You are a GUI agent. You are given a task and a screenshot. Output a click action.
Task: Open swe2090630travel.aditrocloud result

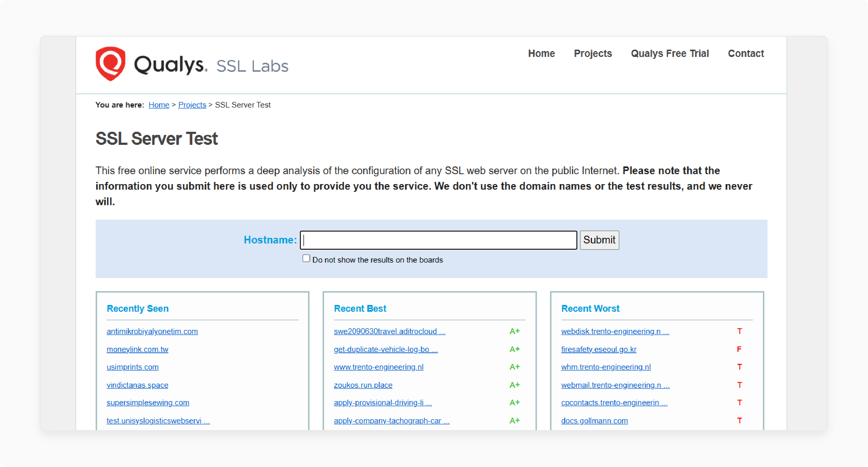click(x=389, y=331)
